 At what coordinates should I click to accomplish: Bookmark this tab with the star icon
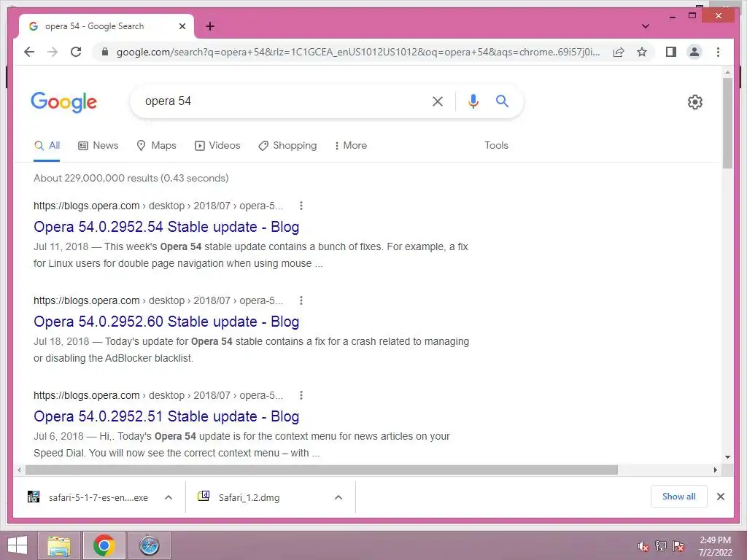(642, 52)
